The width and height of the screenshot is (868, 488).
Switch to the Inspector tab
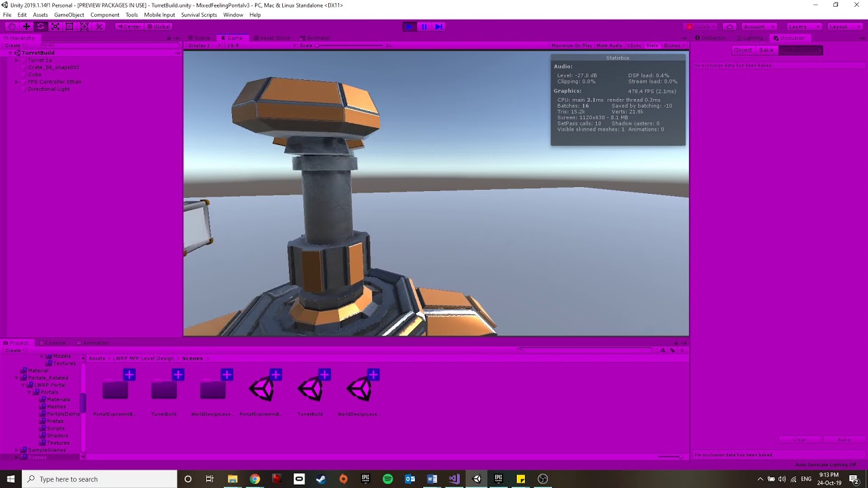click(711, 38)
